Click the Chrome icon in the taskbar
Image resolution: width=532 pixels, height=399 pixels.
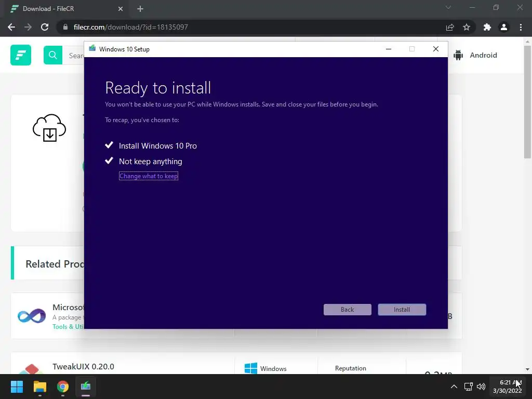pyautogui.click(x=63, y=387)
